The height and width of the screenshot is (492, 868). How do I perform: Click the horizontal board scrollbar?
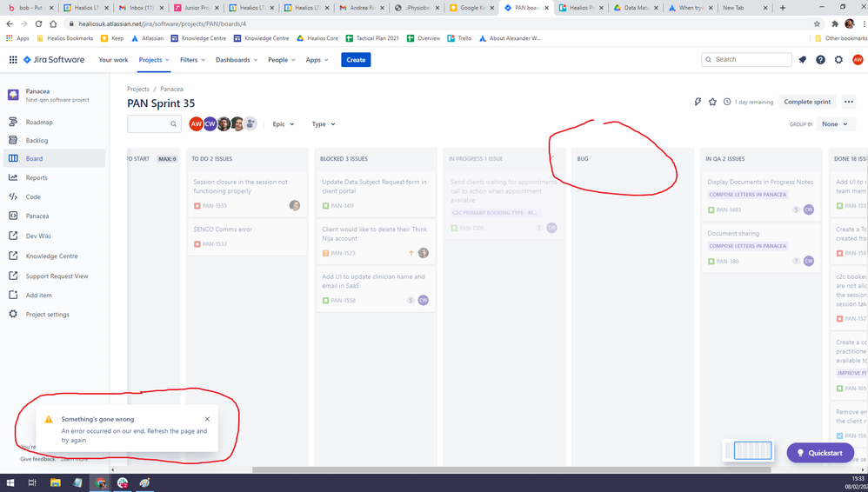pos(511,469)
